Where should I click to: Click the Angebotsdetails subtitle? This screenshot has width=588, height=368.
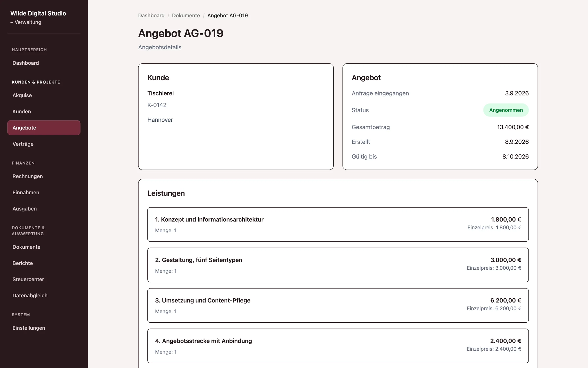coord(160,47)
